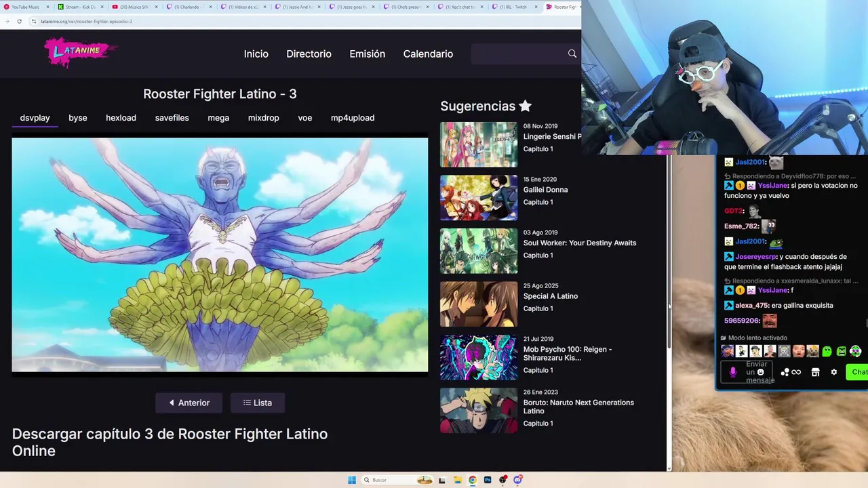Open Directorio in the site navigation
The image size is (868, 488).
(309, 54)
